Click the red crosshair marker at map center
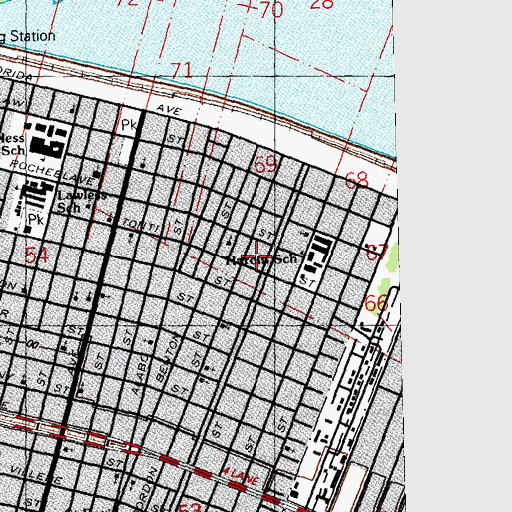The width and height of the screenshot is (512, 512). pyautogui.click(x=256, y=256)
